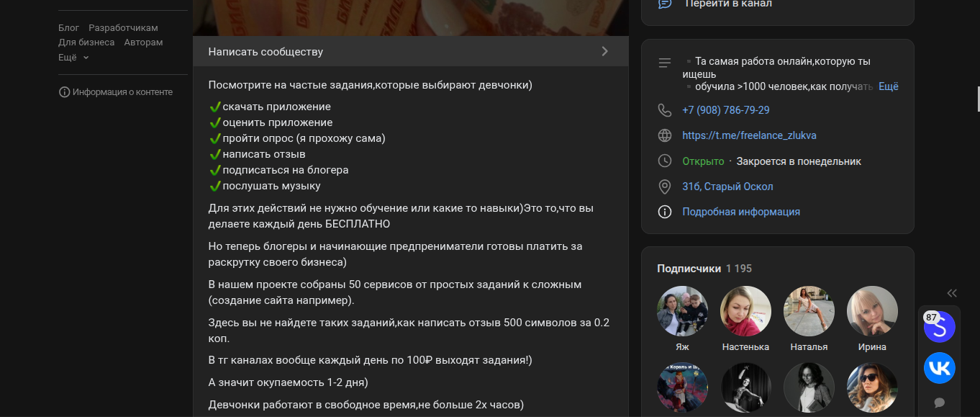980x417 pixels.
Task: Click the info icon by Подробная информация
Action: click(665, 212)
